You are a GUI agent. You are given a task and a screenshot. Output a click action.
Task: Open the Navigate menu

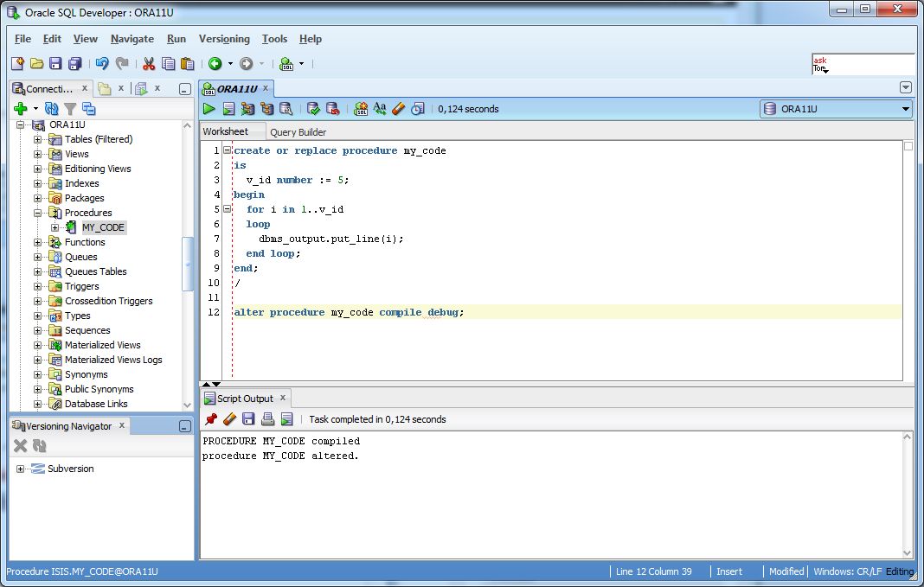click(x=132, y=39)
